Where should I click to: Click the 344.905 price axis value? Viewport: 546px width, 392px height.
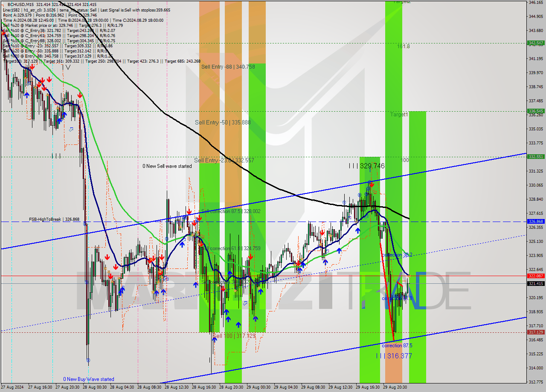point(536,17)
